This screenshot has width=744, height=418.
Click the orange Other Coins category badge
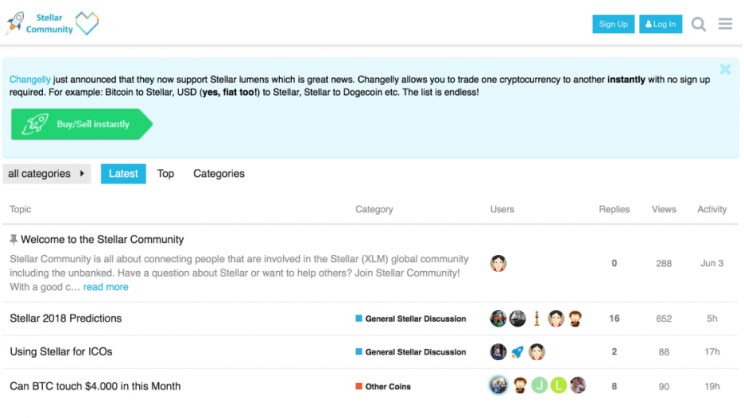(383, 386)
